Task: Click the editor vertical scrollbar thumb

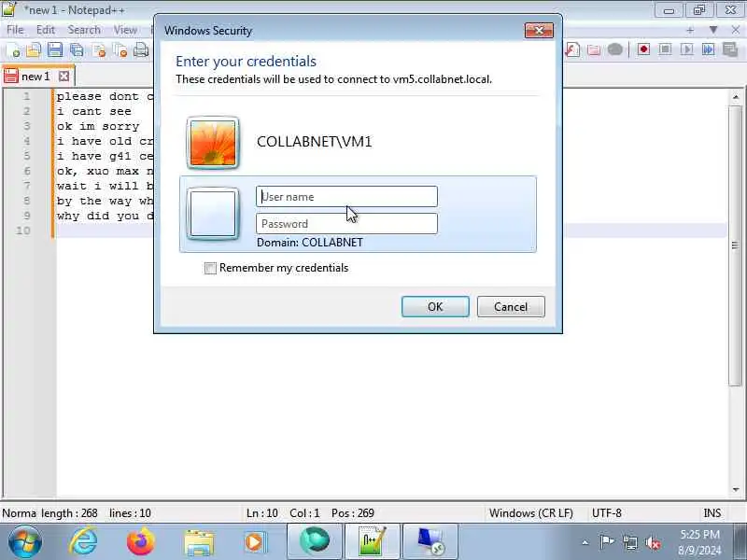Action: 735,245
